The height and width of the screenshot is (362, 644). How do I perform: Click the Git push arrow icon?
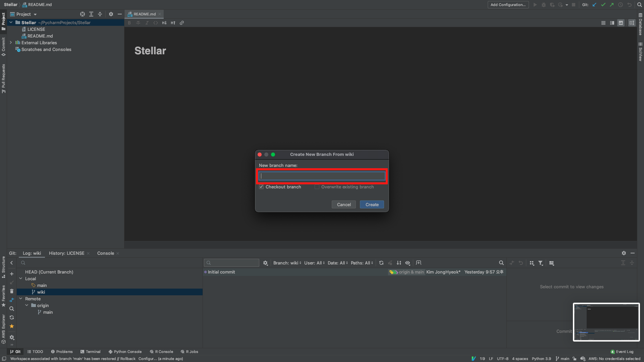pos(612,5)
